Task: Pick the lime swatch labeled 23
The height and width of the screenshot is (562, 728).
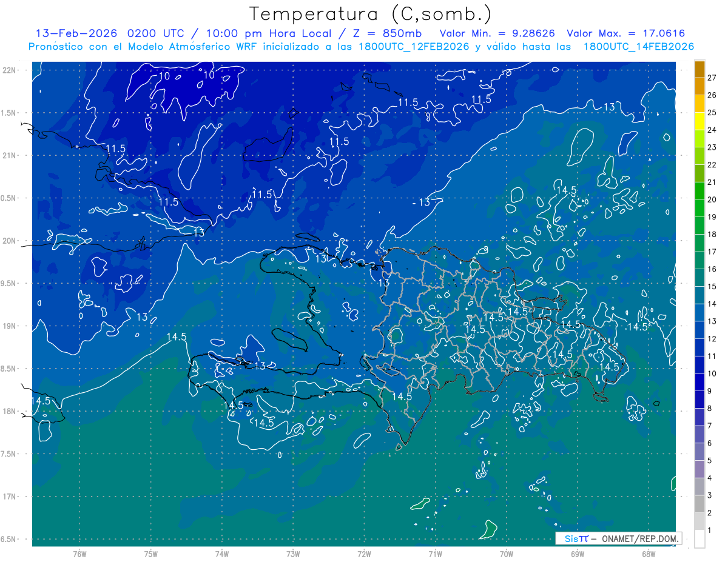Action: (699, 139)
